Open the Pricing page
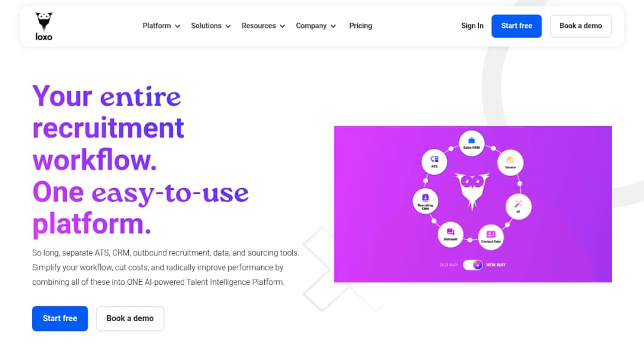644x363 pixels. 361,26
